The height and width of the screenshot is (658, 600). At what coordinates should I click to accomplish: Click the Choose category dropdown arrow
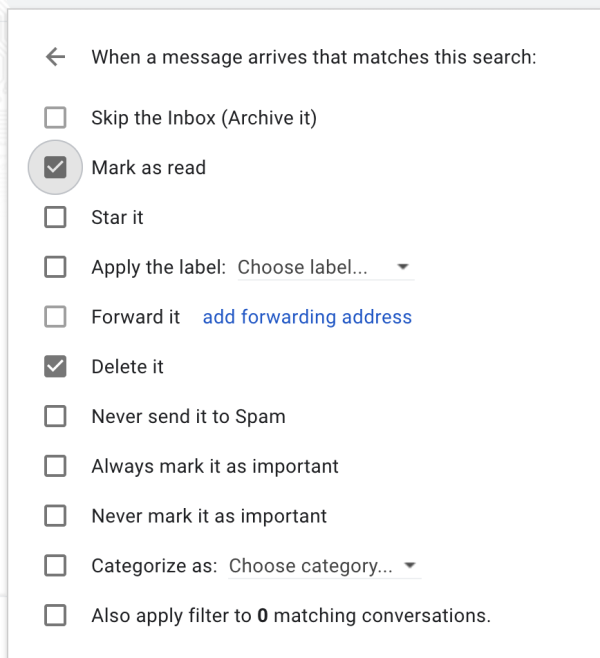(409, 566)
